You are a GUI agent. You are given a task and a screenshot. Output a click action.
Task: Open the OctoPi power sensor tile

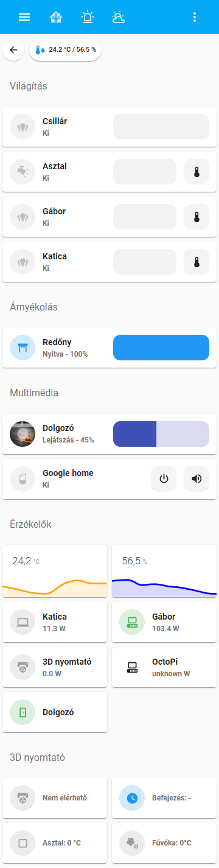tap(164, 667)
